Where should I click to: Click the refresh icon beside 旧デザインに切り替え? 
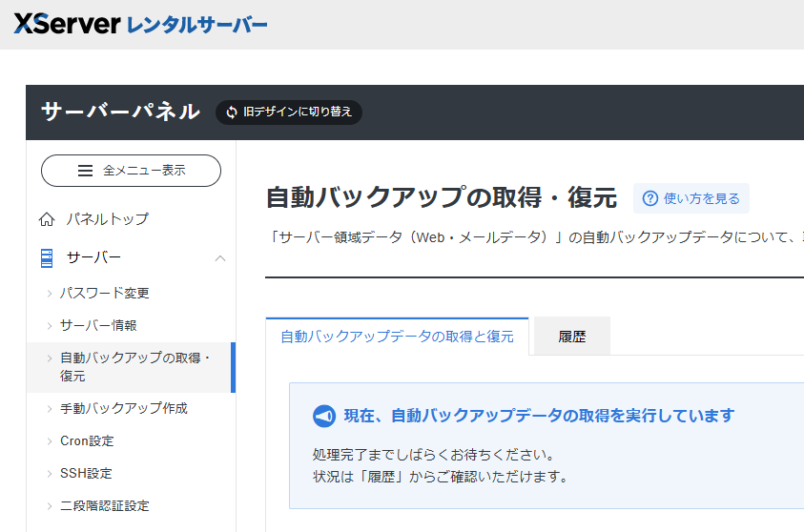pos(231,113)
